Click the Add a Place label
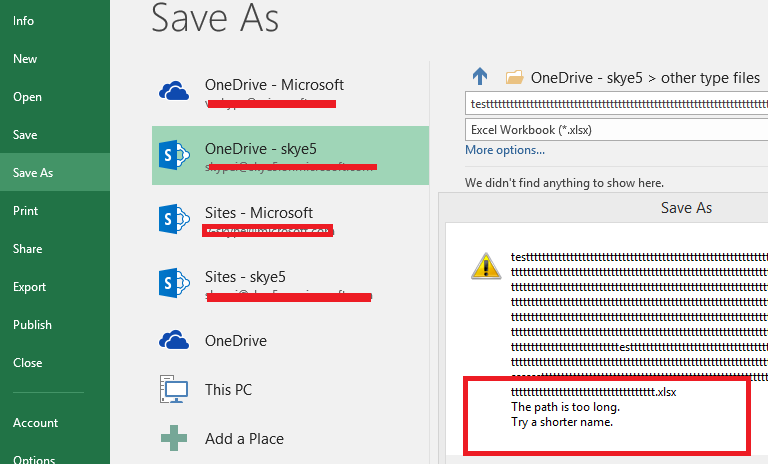Screen dimensions: 768x464 (x=244, y=439)
